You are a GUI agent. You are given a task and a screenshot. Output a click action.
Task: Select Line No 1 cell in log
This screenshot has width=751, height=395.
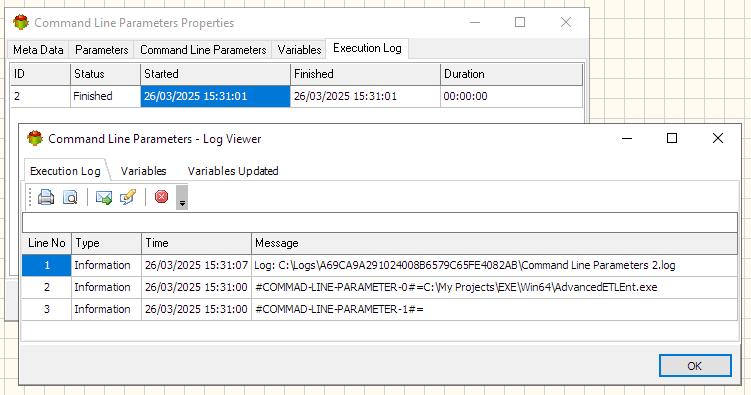tap(46, 265)
